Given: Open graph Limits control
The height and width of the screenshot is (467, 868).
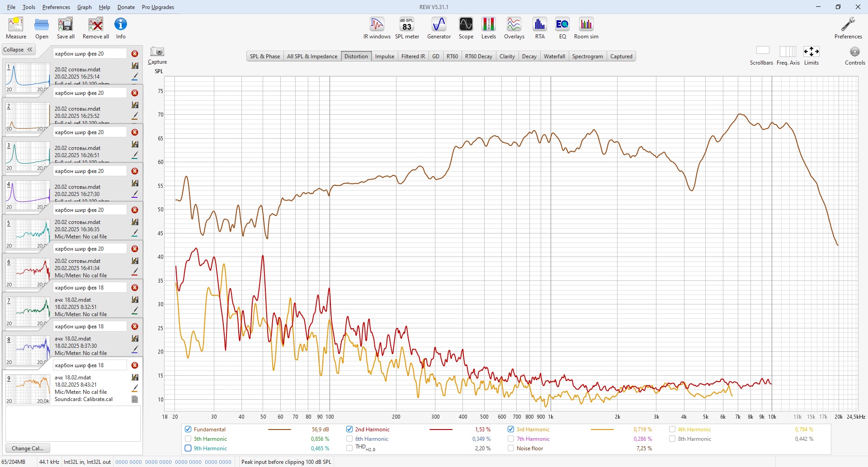Looking at the screenshot, I should tap(811, 56).
